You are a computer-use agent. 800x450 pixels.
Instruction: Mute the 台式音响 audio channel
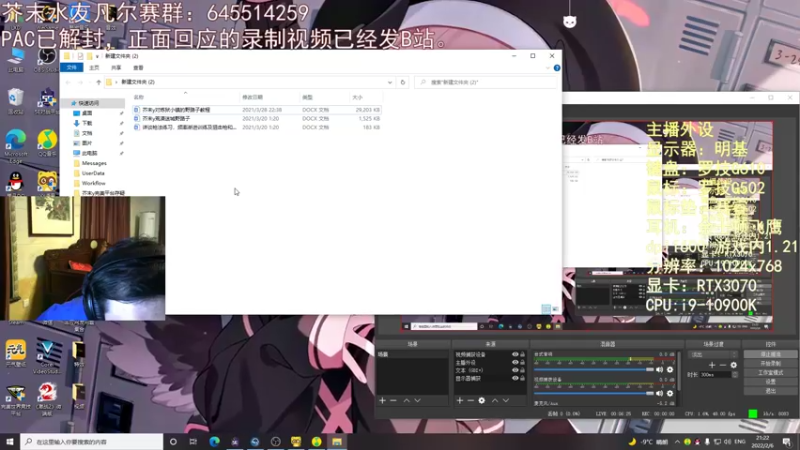tap(660, 369)
